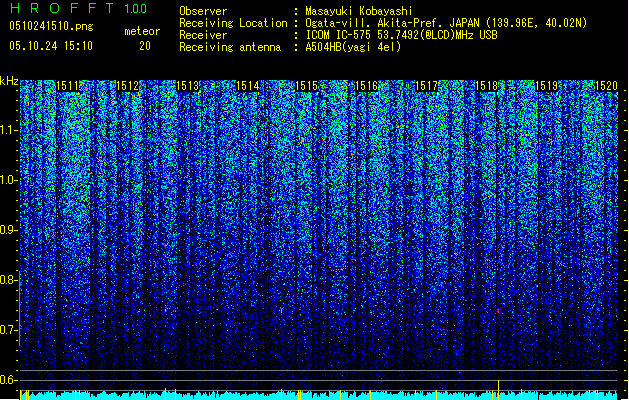Click the 'meteor' label
The image size is (629, 400).
pos(142,31)
